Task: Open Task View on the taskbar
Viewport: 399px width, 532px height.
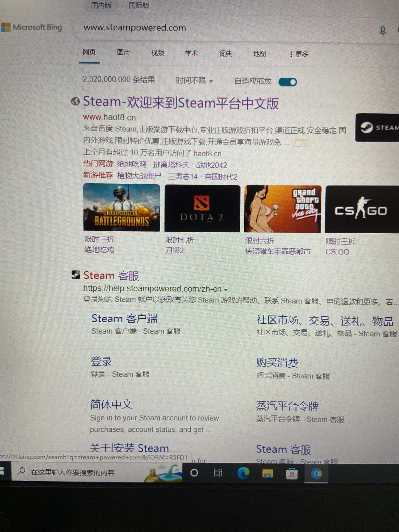Action: coord(218,473)
